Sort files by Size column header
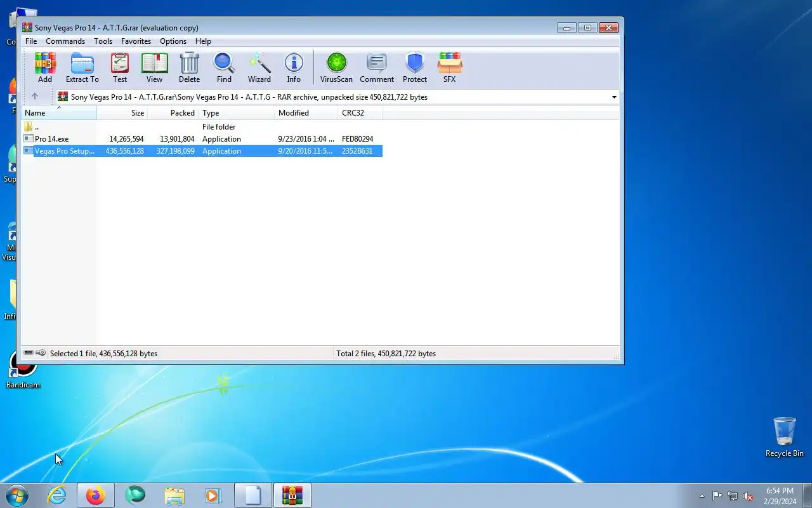 click(122, 113)
